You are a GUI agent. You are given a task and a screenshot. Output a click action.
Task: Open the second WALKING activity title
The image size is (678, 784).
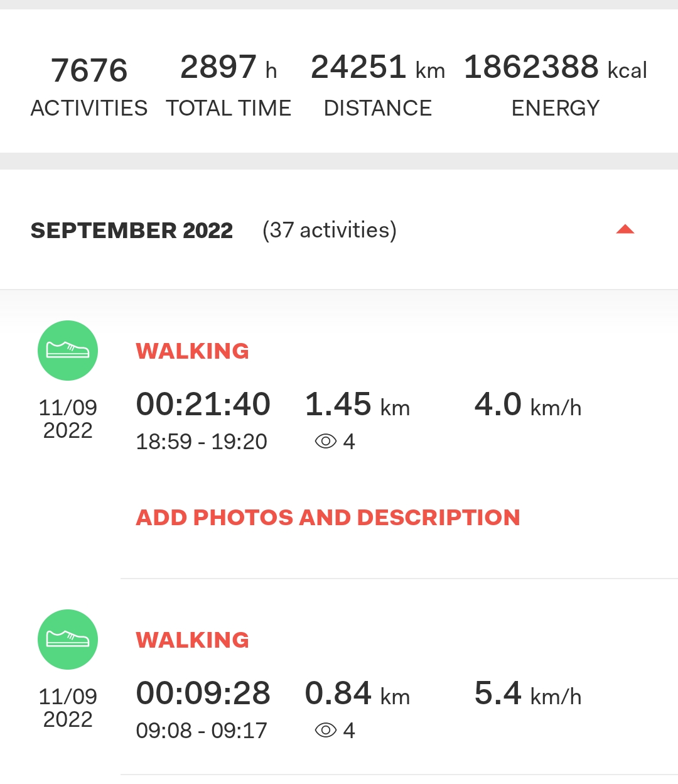(193, 640)
